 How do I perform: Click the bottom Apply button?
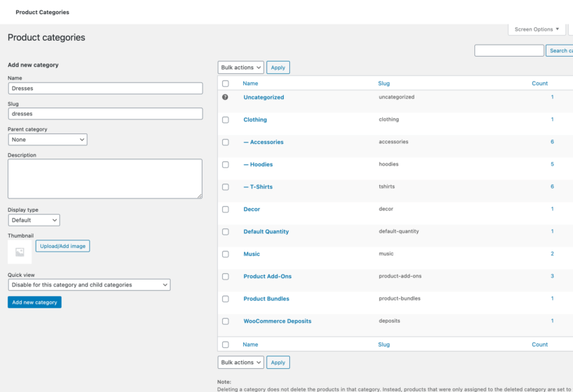click(x=278, y=363)
